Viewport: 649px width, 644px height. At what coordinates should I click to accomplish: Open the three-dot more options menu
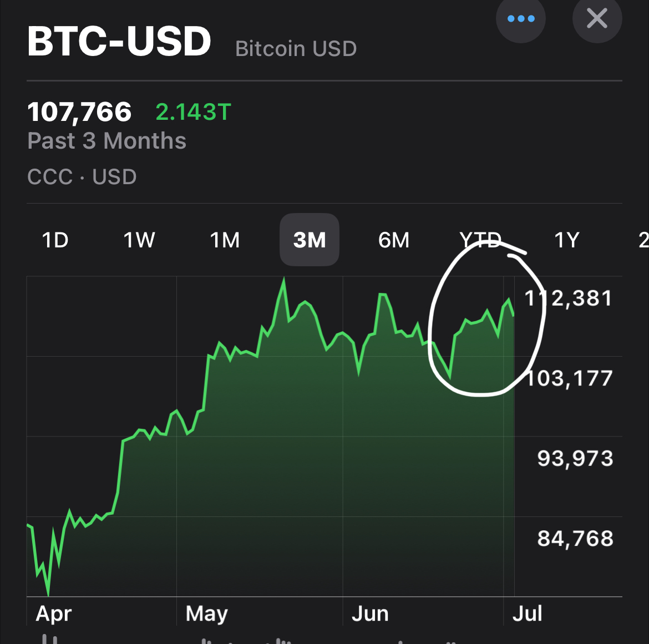click(x=520, y=19)
